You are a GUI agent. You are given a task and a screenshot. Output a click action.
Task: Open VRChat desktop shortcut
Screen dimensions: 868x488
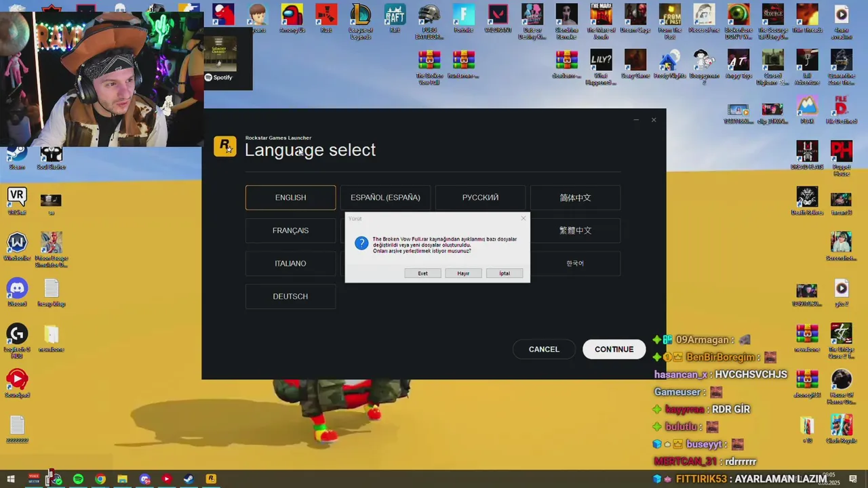click(x=17, y=201)
